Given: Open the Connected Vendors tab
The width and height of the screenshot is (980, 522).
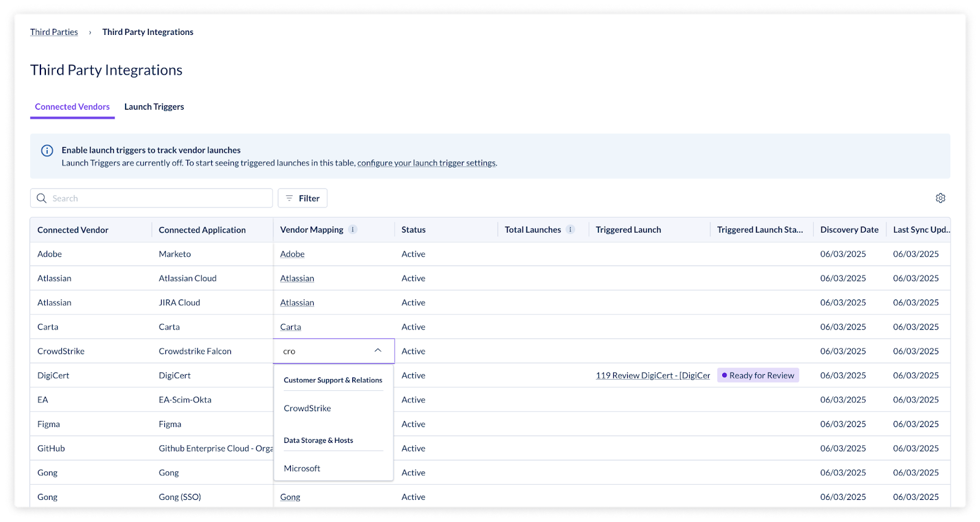Looking at the screenshot, I should click(x=72, y=107).
